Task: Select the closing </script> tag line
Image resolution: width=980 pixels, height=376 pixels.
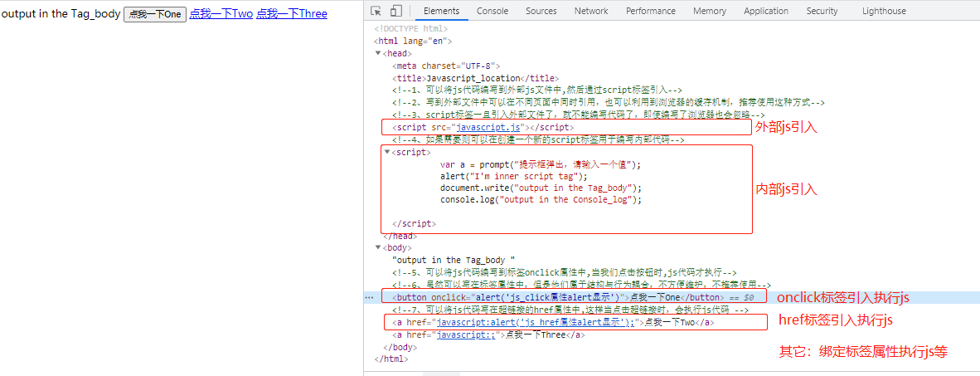Action: pos(414,223)
